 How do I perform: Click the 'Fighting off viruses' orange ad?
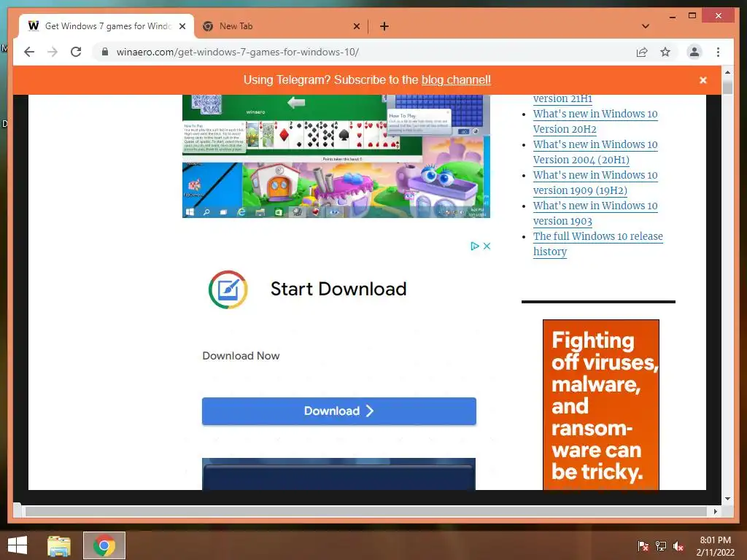[601, 405]
